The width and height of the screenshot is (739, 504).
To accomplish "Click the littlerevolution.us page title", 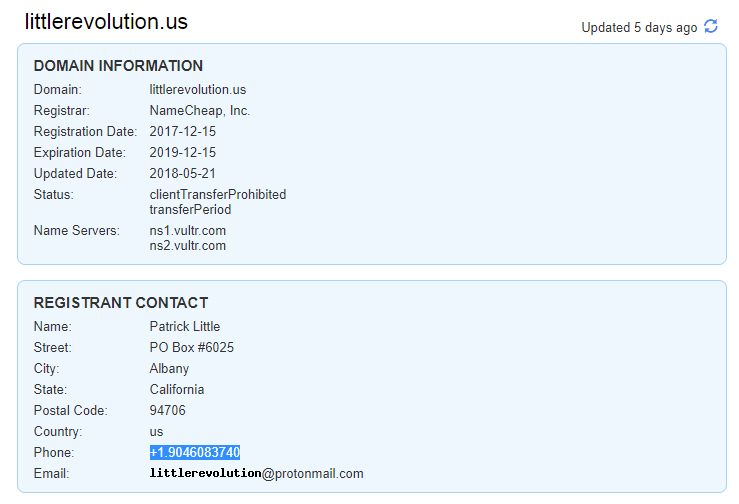I will [x=106, y=22].
